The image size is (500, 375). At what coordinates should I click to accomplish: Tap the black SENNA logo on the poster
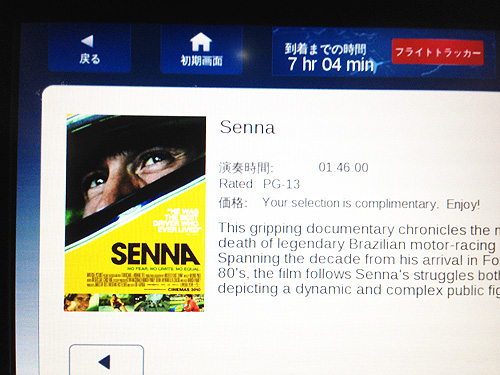[x=155, y=254]
